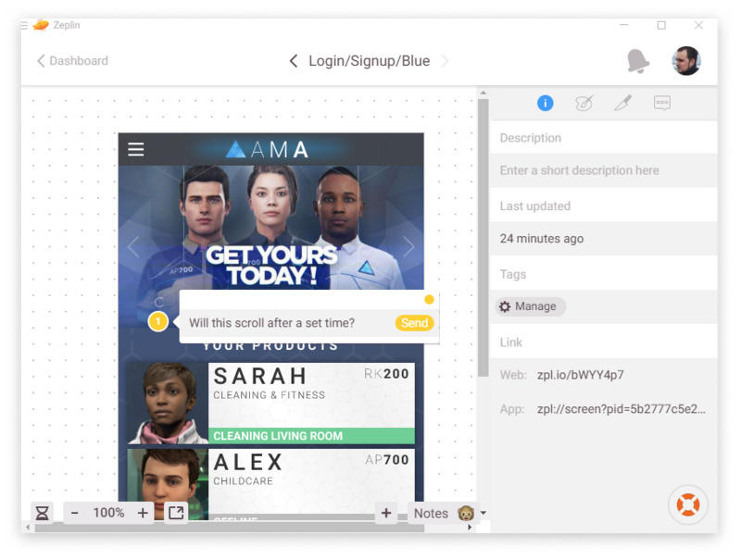Click carousel right arrow in mockup
The image size is (741, 560).
click(x=408, y=246)
